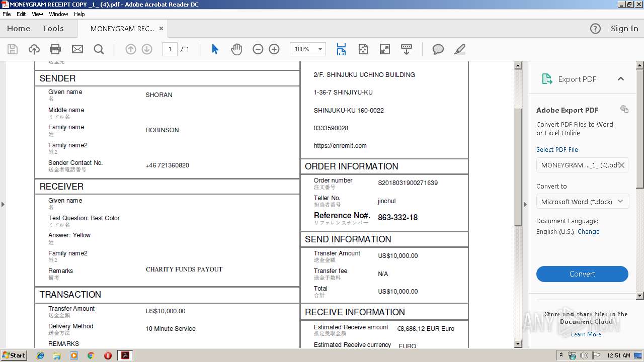The width and height of the screenshot is (644, 362).
Task: Select the MONEYGRAM REC... document tab
Action: tap(122, 29)
